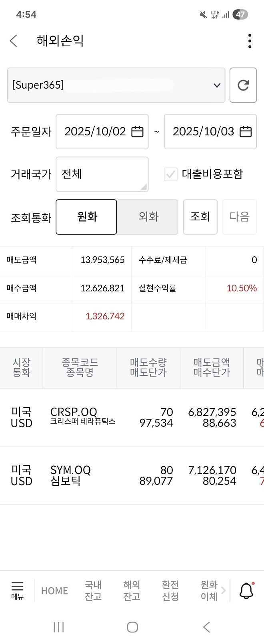Open the 거래국가 country dropdown
Viewport: 264px width, 644px height.
click(102, 174)
